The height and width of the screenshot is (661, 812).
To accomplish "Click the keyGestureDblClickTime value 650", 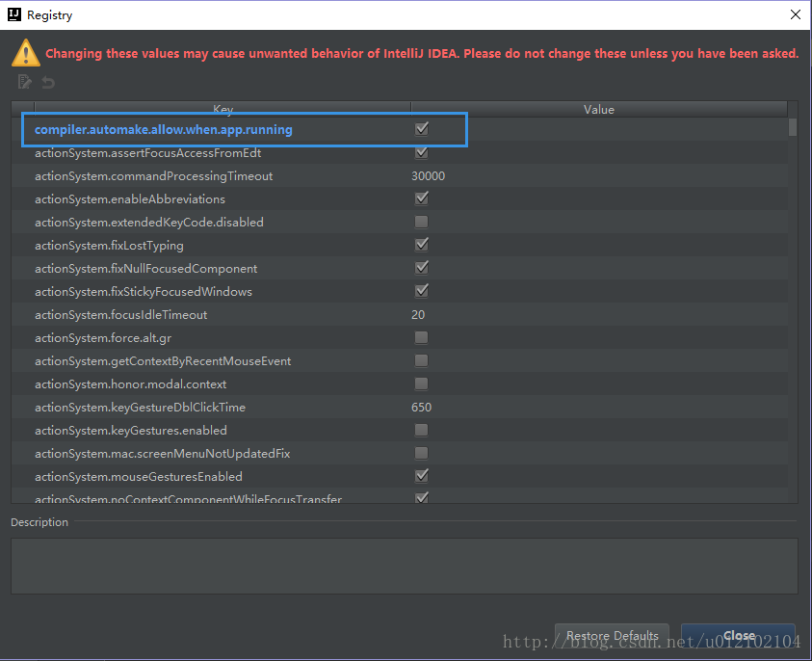I will coord(421,408).
